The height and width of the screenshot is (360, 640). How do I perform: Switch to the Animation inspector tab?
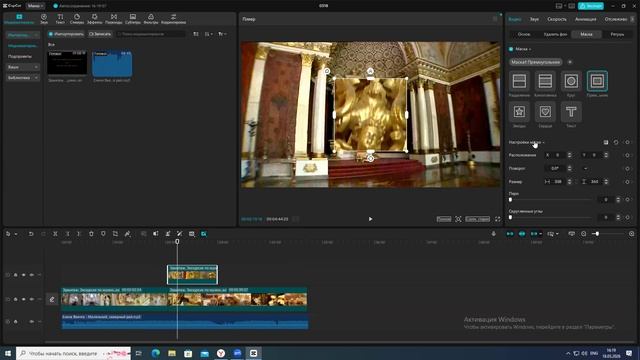[585, 19]
